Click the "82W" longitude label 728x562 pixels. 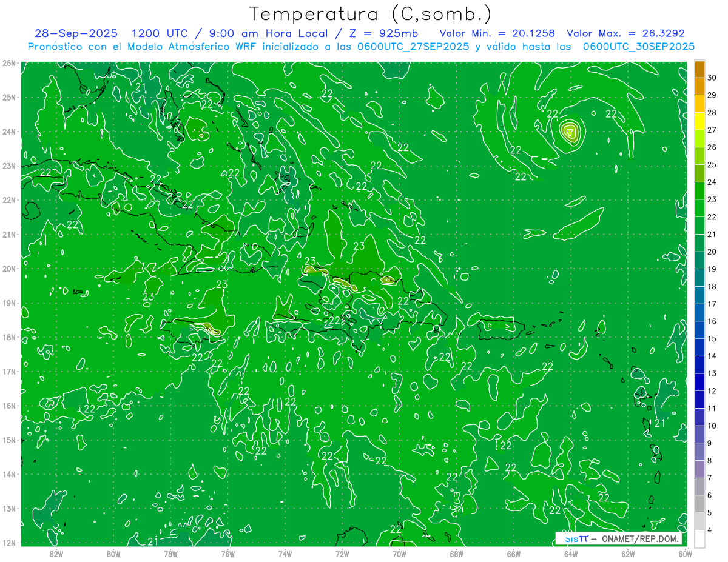[x=56, y=554]
